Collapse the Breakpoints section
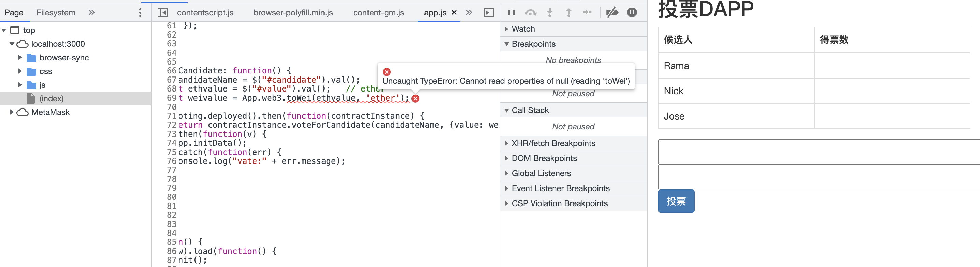This screenshot has height=267, width=980. (573, 44)
